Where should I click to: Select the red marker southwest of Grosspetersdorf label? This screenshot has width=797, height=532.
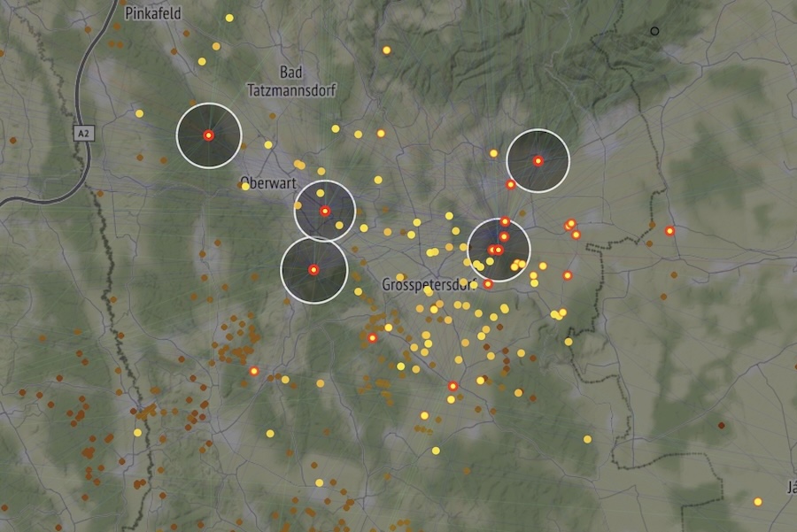pos(372,338)
